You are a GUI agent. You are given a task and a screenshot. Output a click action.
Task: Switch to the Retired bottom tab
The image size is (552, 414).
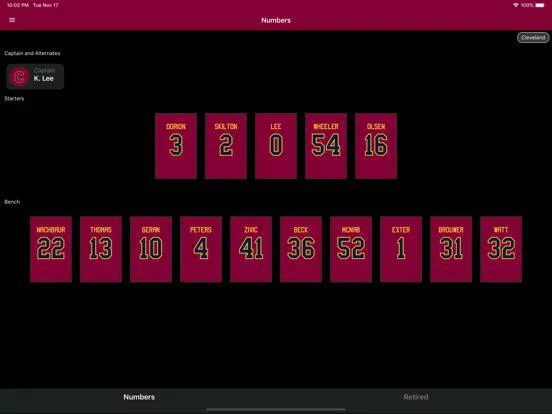(416, 397)
